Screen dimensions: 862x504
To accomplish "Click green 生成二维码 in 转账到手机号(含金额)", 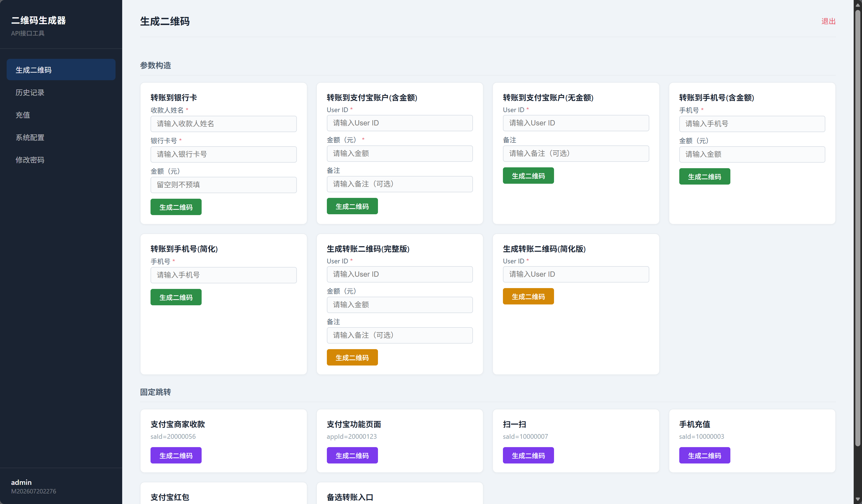I will [704, 177].
